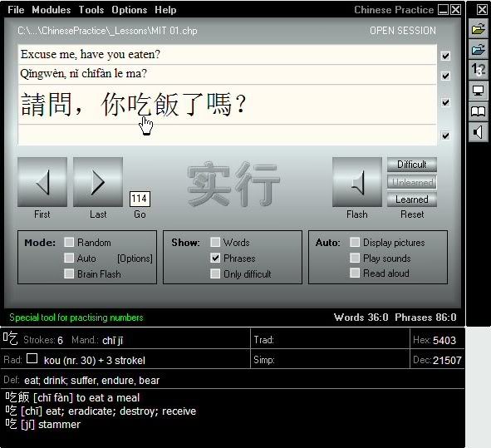
Task: Open the File menu
Action: click(16, 10)
